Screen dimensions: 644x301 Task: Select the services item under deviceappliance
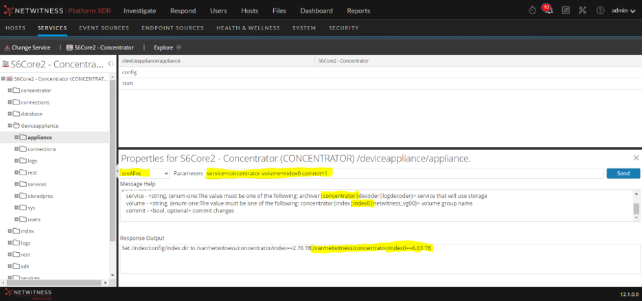point(37,184)
